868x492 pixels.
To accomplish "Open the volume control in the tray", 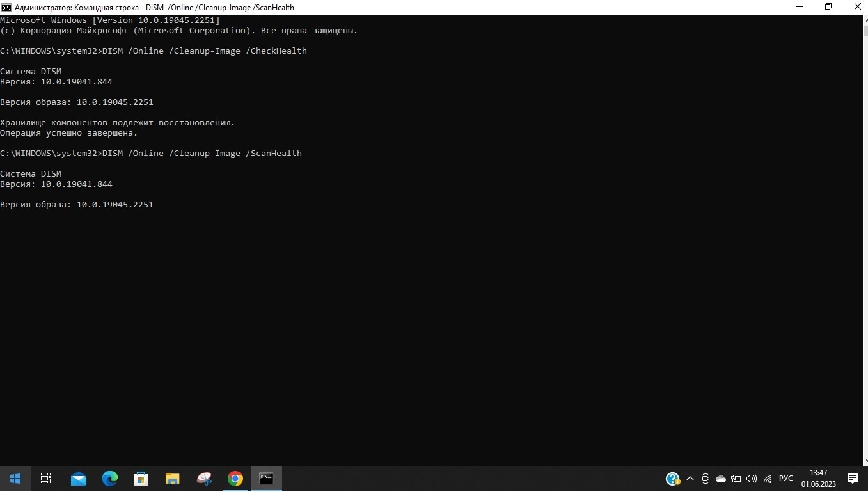I will (752, 479).
